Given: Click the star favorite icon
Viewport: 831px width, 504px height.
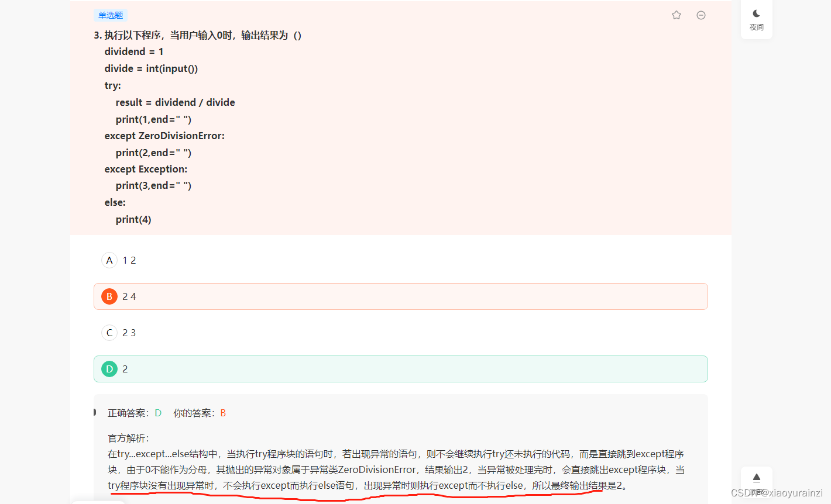Looking at the screenshot, I should [x=677, y=15].
